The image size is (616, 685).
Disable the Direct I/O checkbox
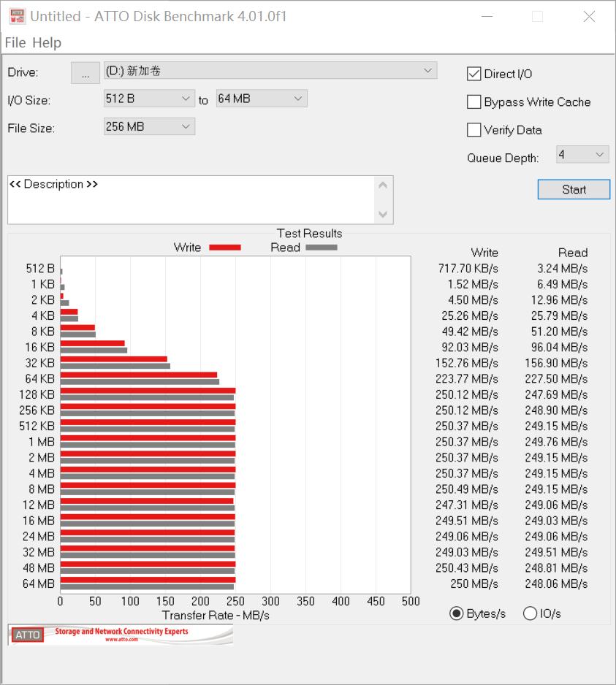pos(474,74)
